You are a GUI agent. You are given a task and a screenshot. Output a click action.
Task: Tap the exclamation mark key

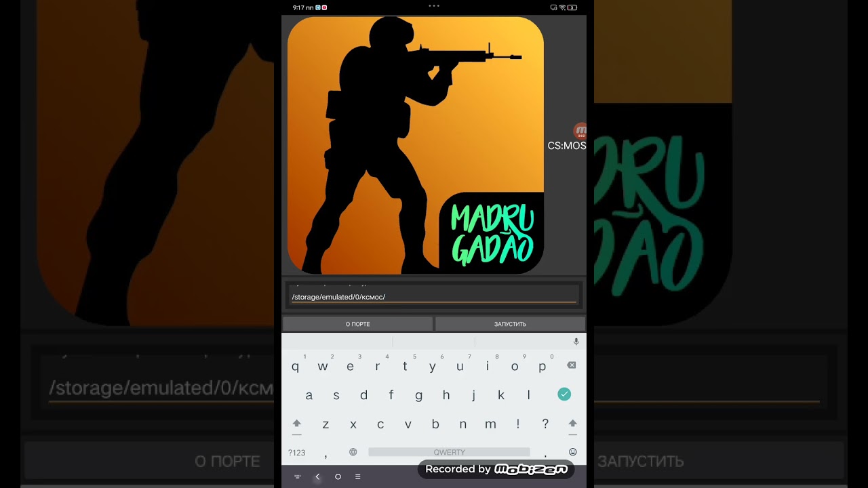pos(517,424)
